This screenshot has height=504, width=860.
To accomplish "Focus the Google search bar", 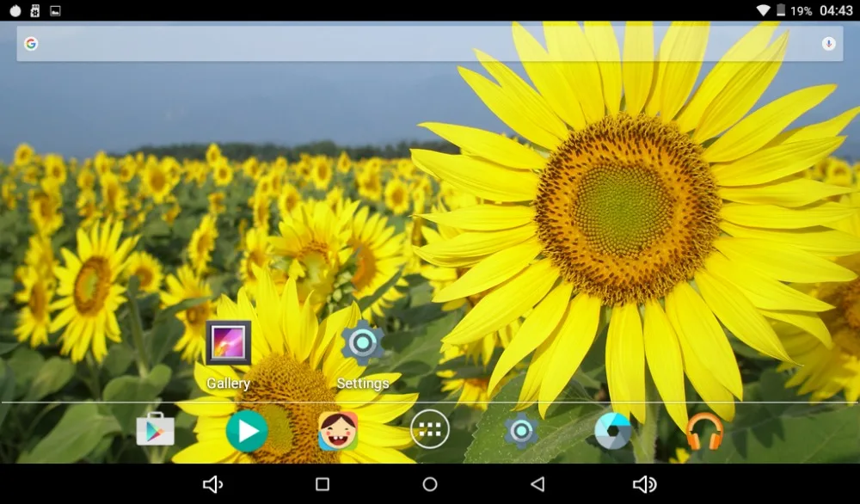I will point(430,44).
